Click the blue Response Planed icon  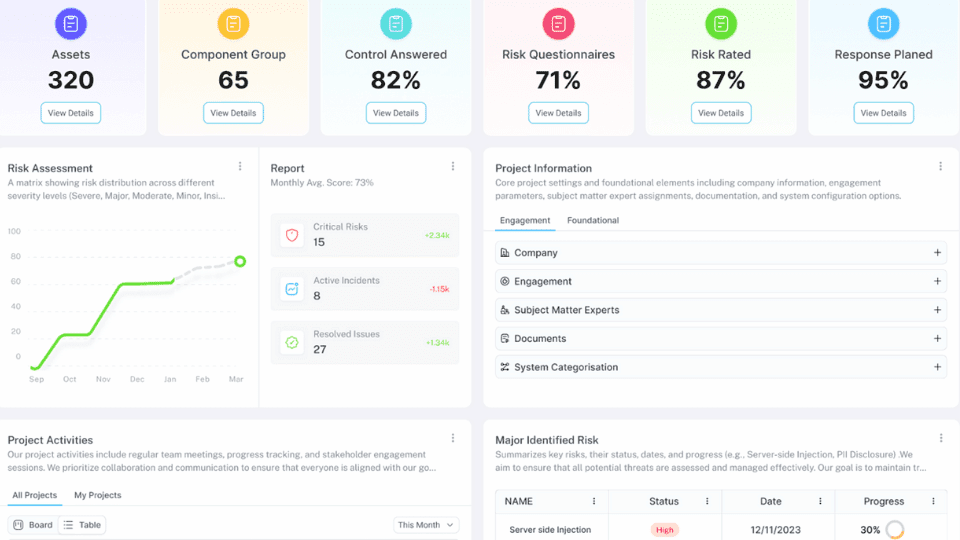point(883,24)
